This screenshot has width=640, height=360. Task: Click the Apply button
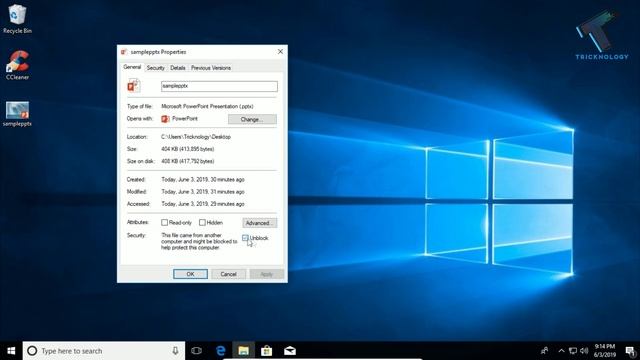pyautogui.click(x=267, y=274)
